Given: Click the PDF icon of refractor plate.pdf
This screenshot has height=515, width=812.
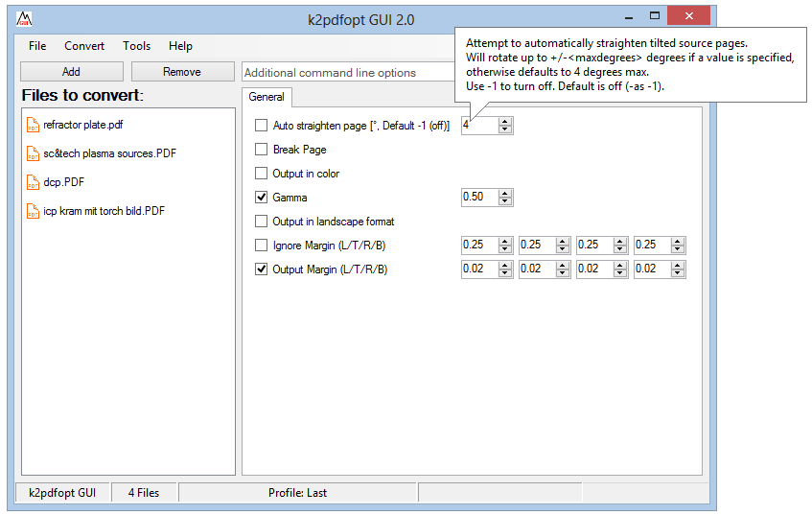Looking at the screenshot, I should click(33, 125).
